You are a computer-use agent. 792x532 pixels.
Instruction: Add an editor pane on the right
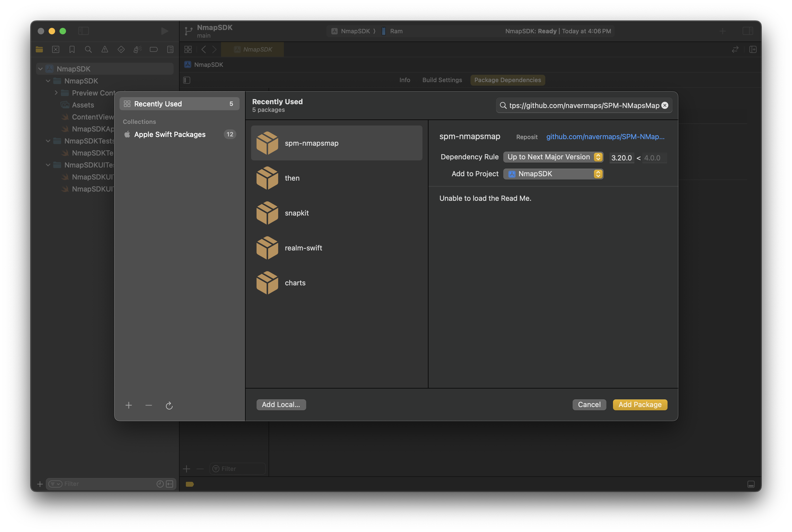753,50
